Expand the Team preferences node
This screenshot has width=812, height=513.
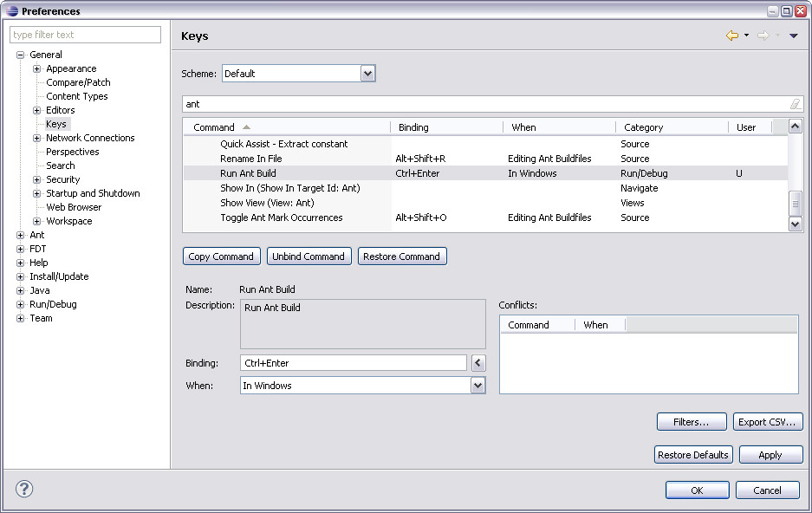coord(20,318)
